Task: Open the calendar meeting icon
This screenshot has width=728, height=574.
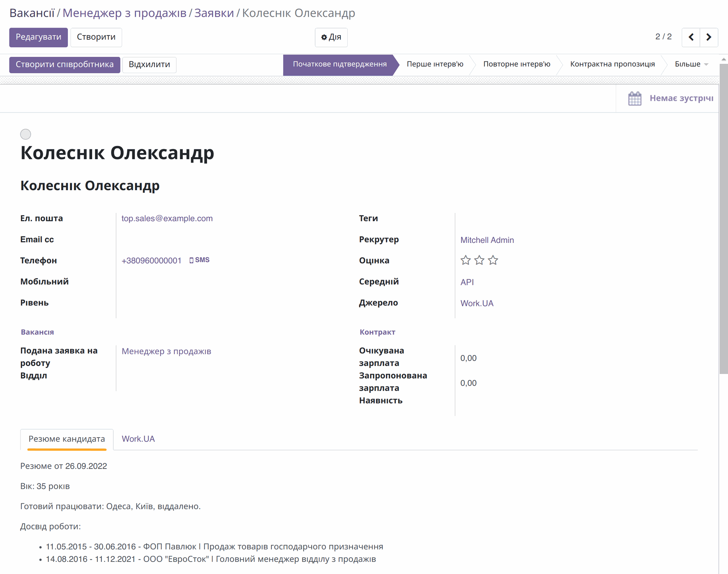Action: pos(635,99)
